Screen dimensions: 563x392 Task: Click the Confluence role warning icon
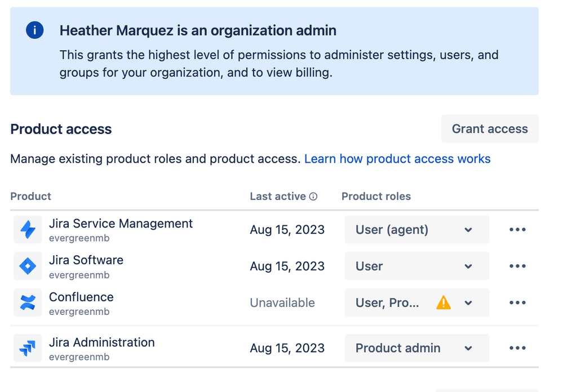(x=444, y=303)
